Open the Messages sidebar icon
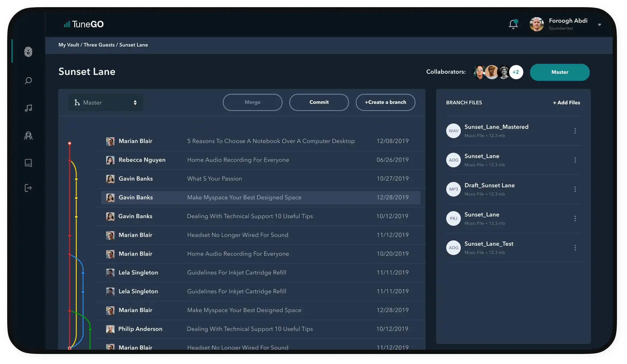Viewport: 627px width, 364px height. click(x=28, y=163)
